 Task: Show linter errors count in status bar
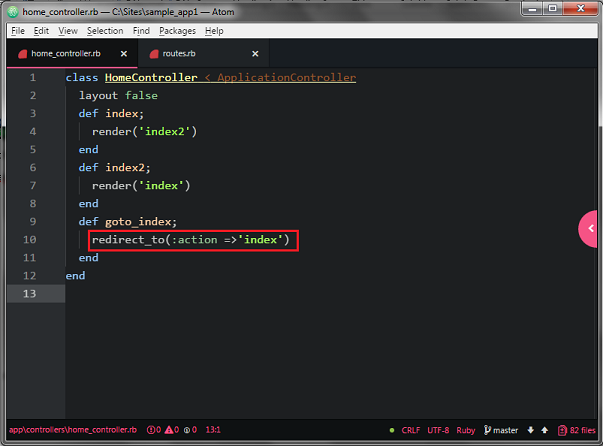[x=154, y=430]
